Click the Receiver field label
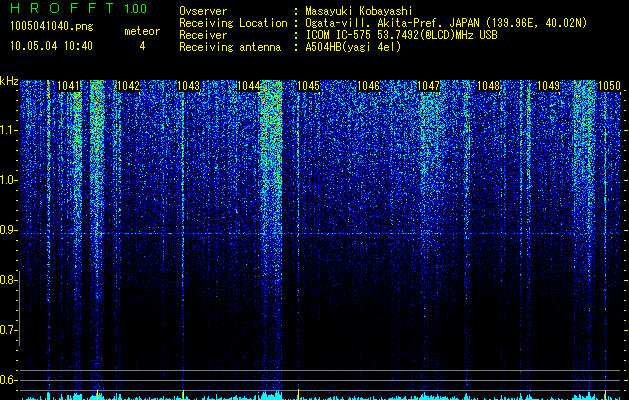 [x=203, y=35]
